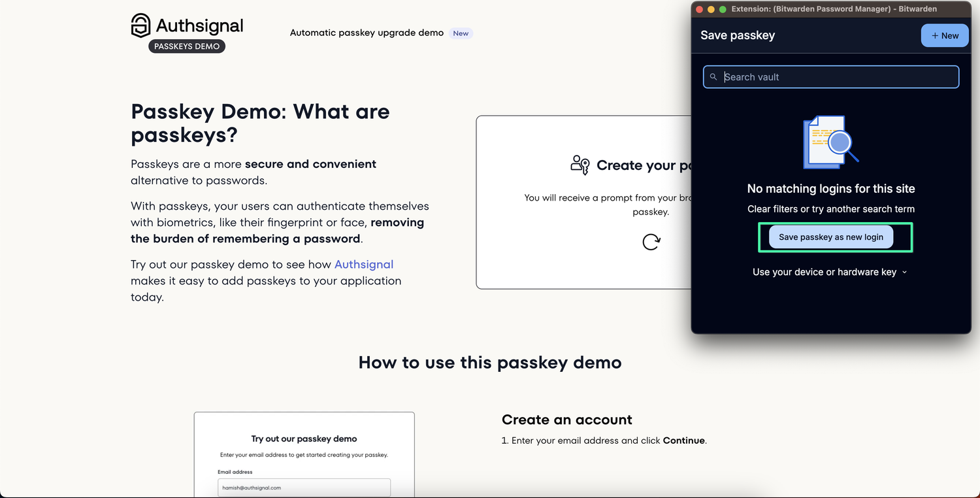The image size is (980, 498).
Task: Follow the Authsignal link in the intro paragraph
Action: 364,264
